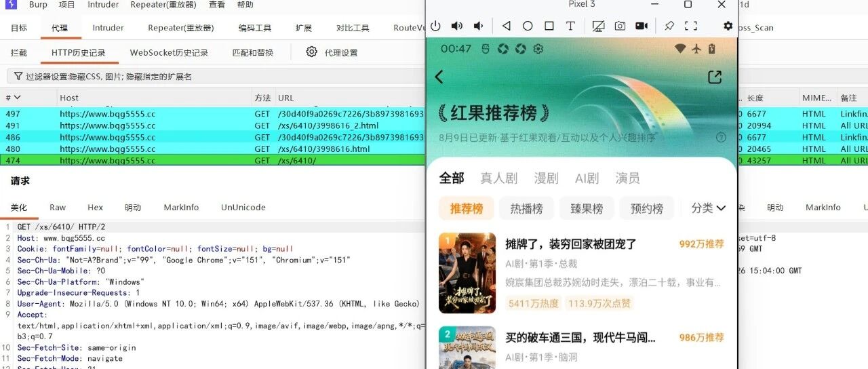
Task: Select the 演员 category tab in the app
Action: point(627,178)
